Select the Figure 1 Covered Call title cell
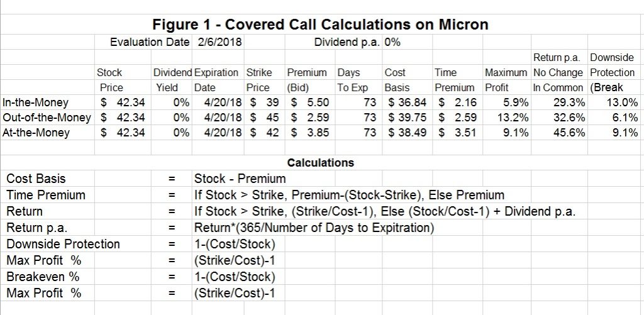The width and height of the screenshot is (644, 315). coord(321,25)
